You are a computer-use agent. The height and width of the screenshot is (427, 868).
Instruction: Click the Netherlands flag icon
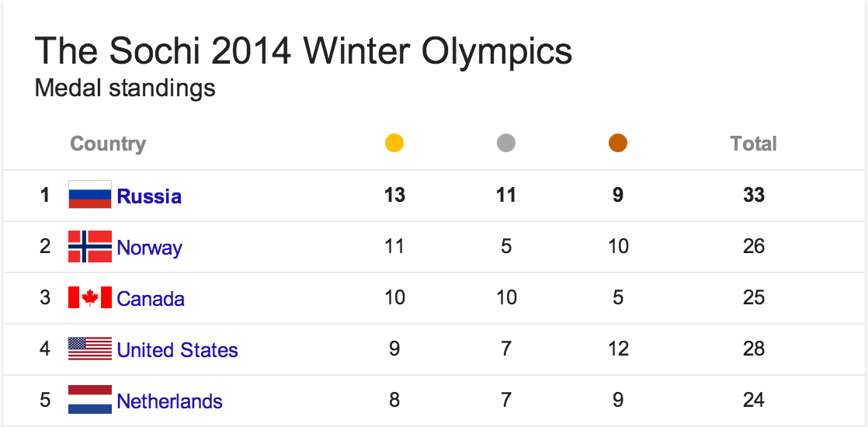tap(90, 400)
